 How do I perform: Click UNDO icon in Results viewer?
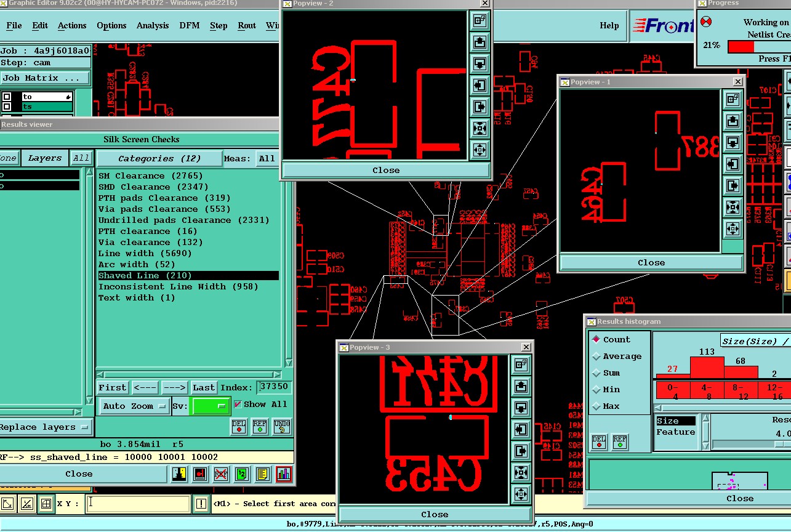click(281, 426)
